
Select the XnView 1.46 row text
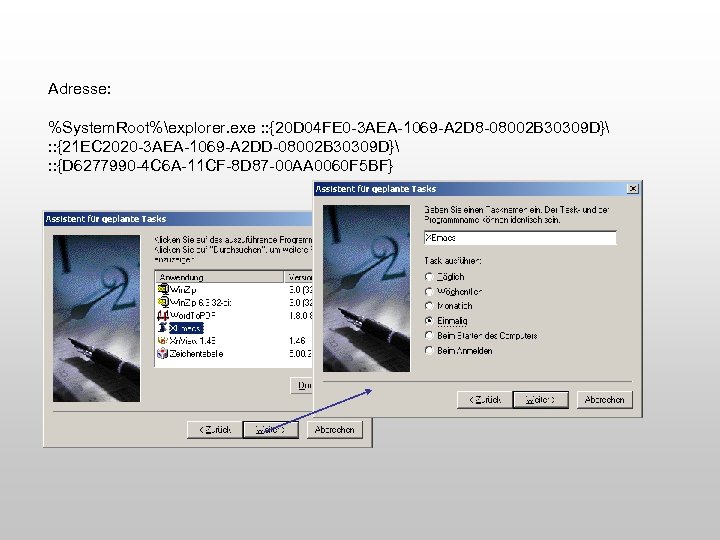click(192, 341)
